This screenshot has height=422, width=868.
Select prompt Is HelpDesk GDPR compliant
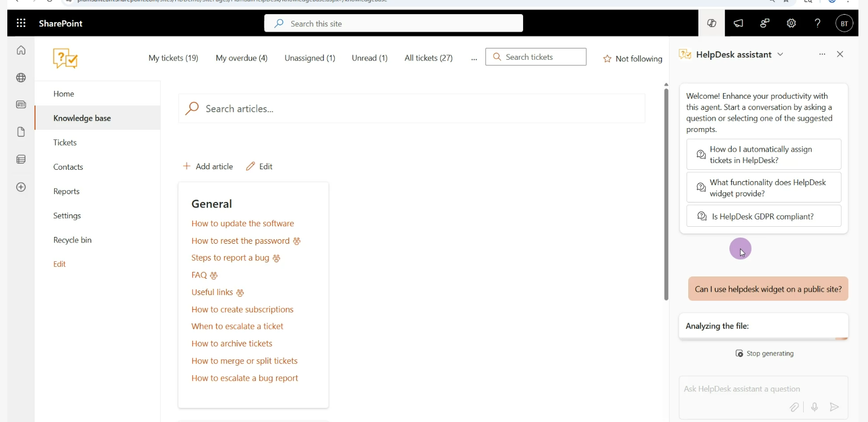pos(764,216)
